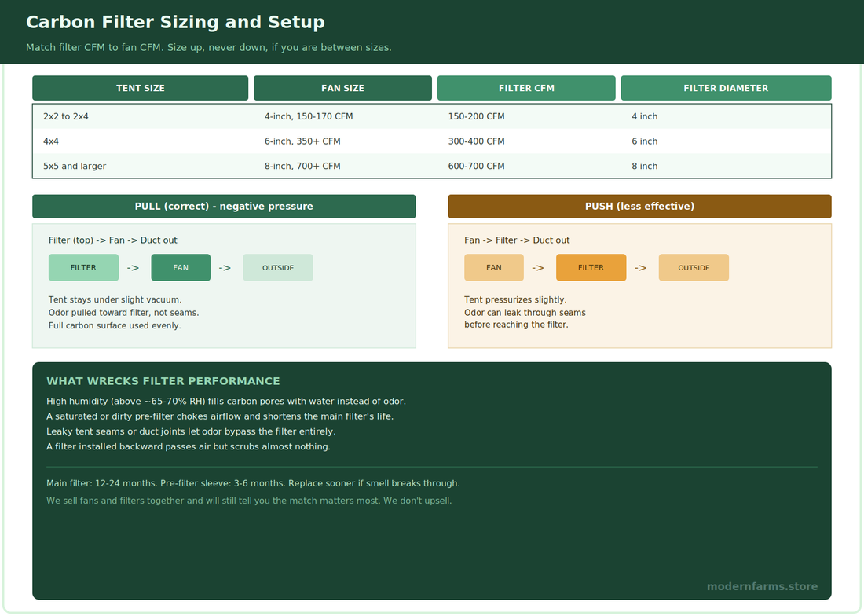Select the '4x4' tent size cell
Image resolution: width=864 pixels, height=616 pixels.
[x=51, y=141]
